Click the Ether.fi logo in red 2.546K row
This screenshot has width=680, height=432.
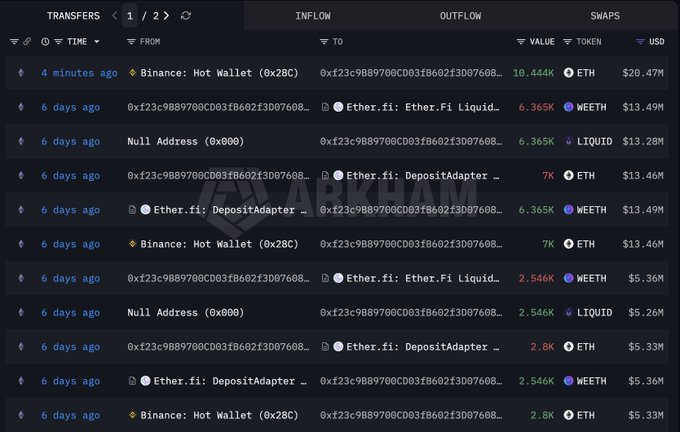[x=338, y=278]
